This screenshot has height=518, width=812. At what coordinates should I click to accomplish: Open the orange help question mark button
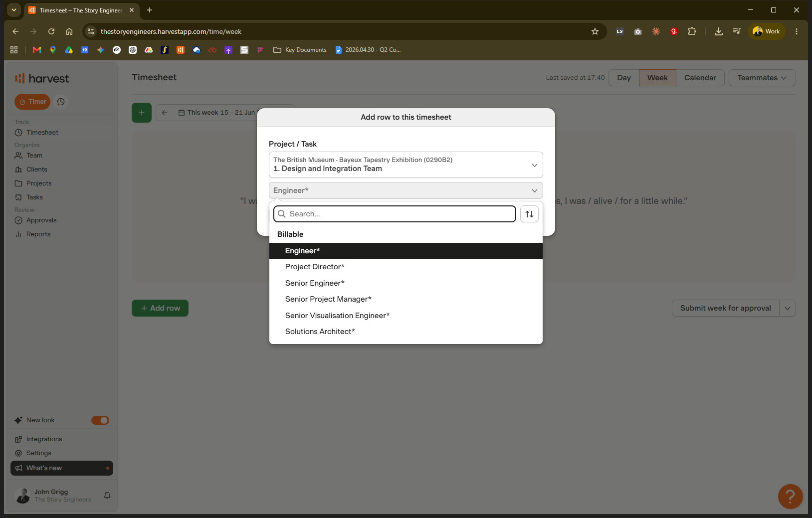pos(790,496)
